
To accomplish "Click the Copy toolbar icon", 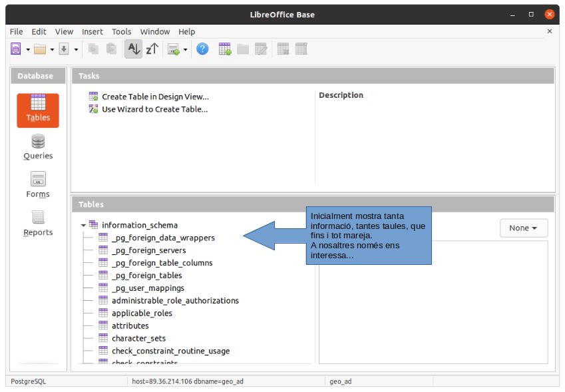I will [94, 49].
